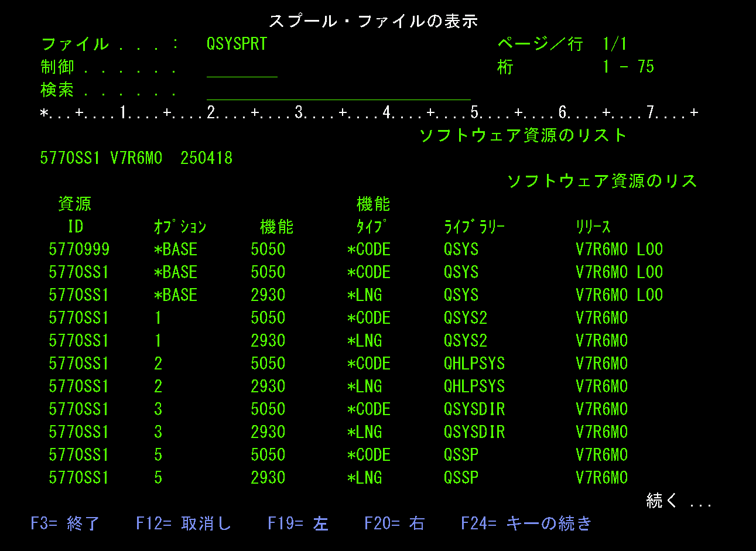The height and width of the screenshot is (551, 756).
Task: Click the page/line value 1/1
Action: tap(615, 44)
